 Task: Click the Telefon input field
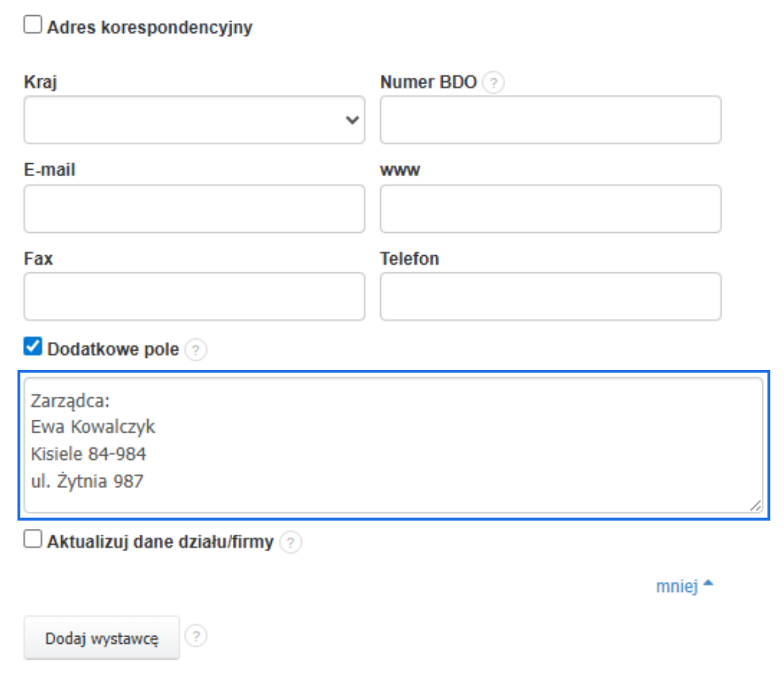point(549,296)
